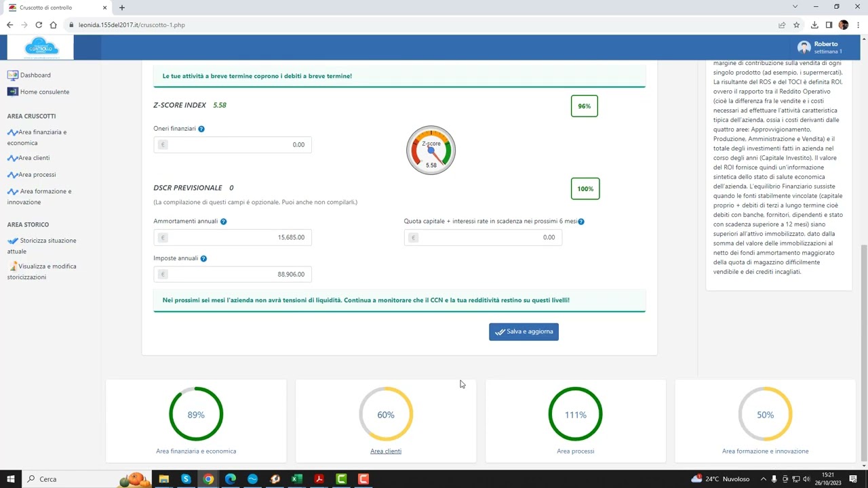Screen dimensions: 868x488
Task: Click the Controllo cloud logo
Action: point(41,47)
